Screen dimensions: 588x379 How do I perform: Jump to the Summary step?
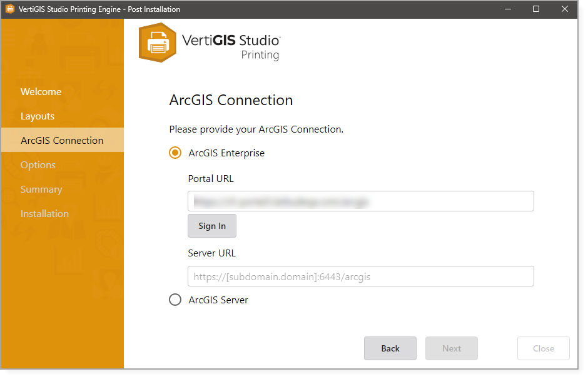(x=41, y=189)
